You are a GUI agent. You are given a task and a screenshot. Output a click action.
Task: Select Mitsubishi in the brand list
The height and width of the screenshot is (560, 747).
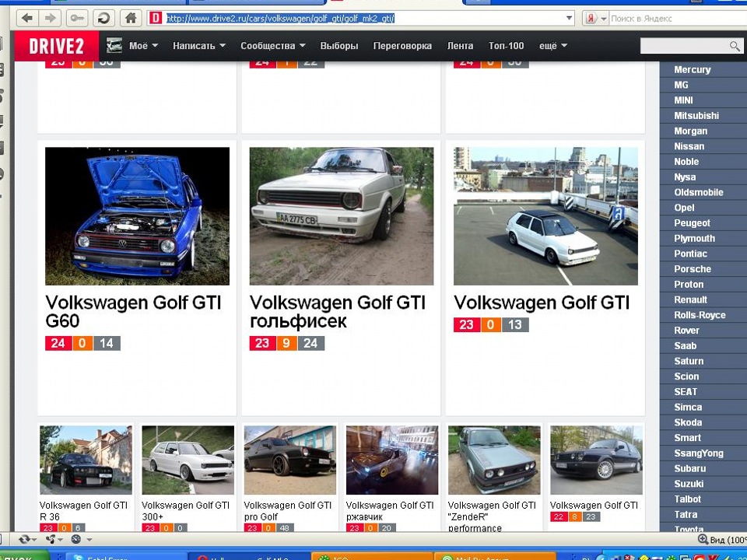tap(696, 116)
